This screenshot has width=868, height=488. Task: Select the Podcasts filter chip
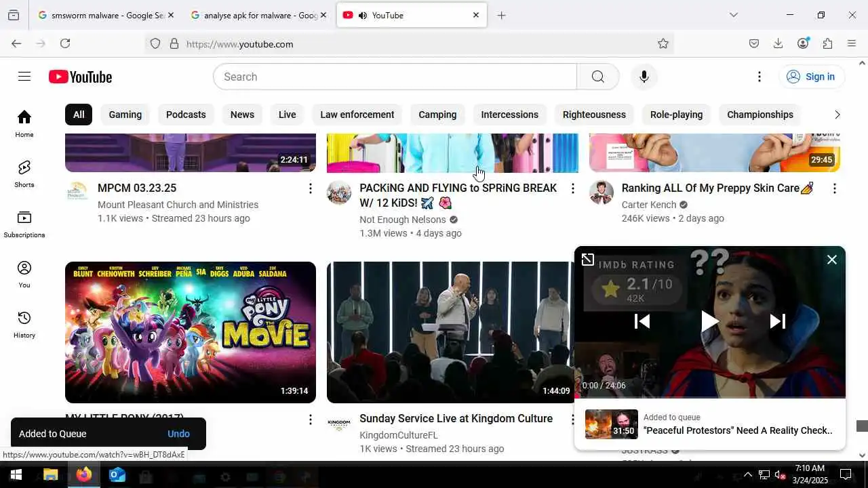(x=186, y=115)
